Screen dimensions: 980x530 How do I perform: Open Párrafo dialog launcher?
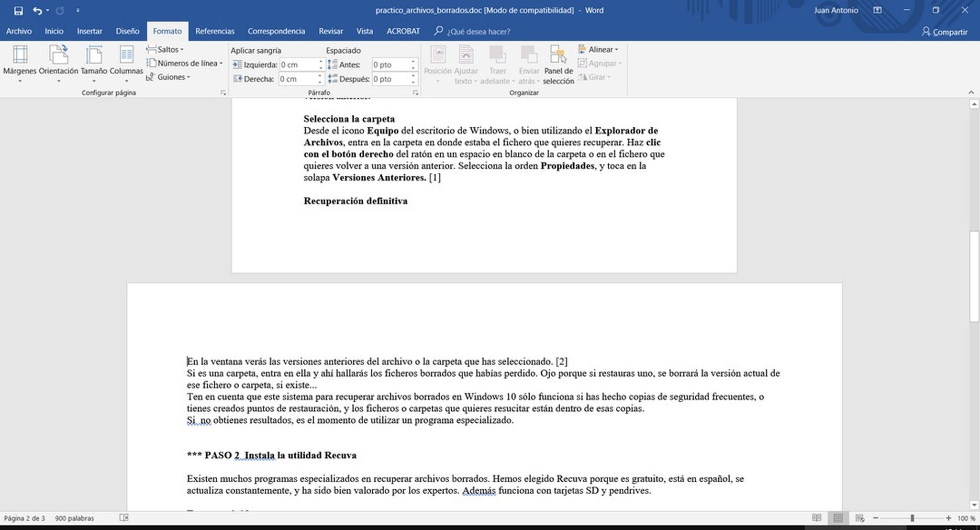click(415, 93)
